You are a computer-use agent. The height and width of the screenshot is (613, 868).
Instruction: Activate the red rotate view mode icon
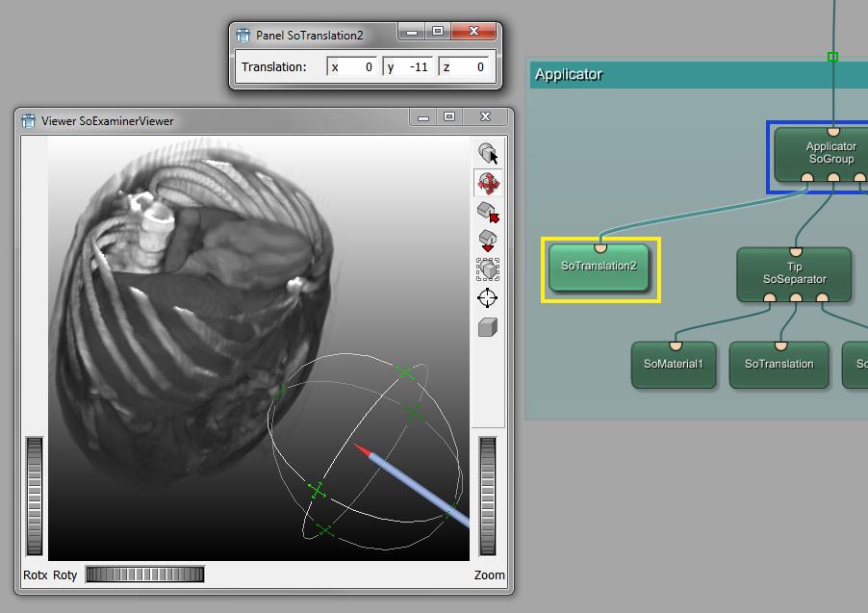click(x=488, y=183)
